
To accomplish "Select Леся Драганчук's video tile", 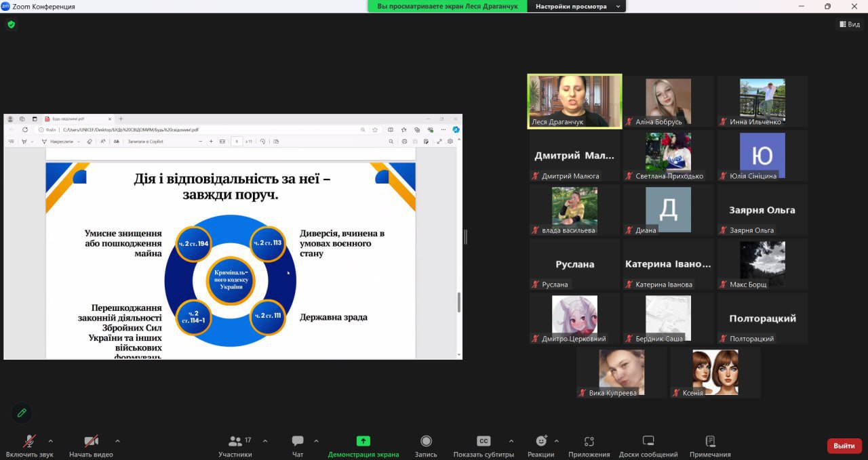I will [x=575, y=101].
